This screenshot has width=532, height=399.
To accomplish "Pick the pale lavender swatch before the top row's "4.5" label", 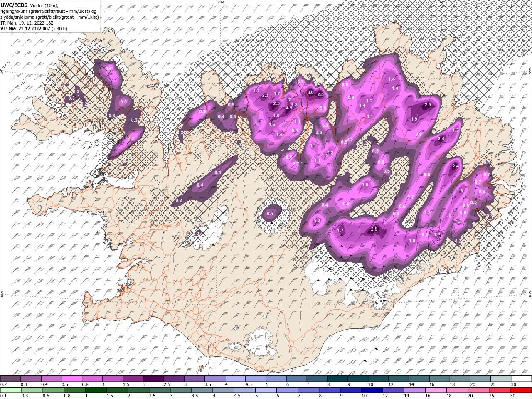I will [x=235, y=379].
